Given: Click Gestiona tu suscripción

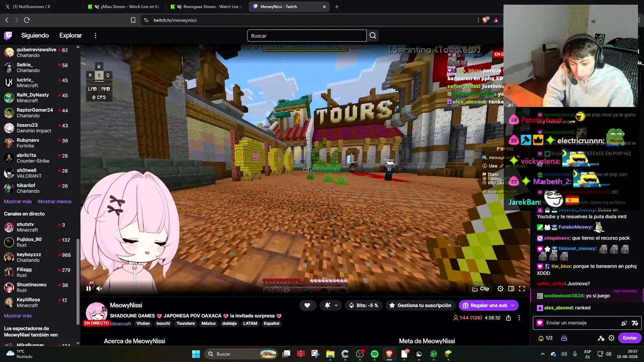Looking at the screenshot, I should tap(420, 305).
